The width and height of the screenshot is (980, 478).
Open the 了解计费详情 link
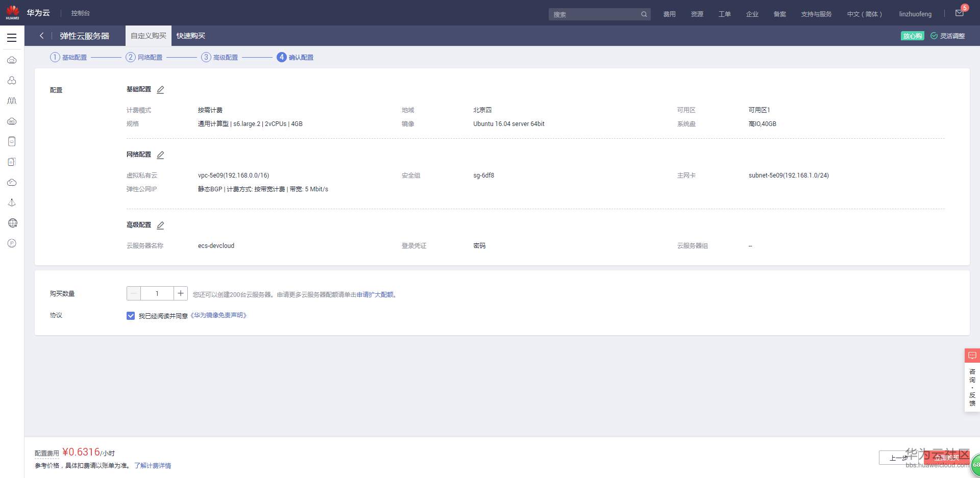click(x=153, y=466)
